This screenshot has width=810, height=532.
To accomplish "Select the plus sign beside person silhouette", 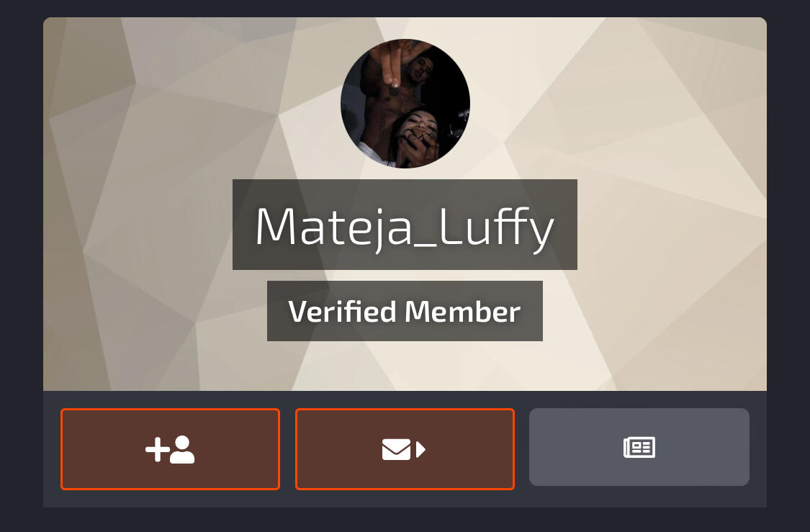I will tap(158, 449).
